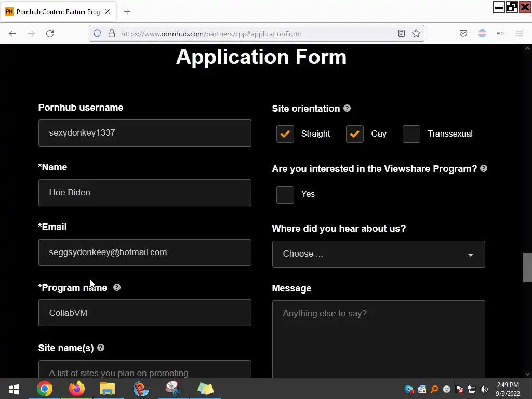Viewport: 532px width, 399px height.
Task: Click the Viewshare Program help icon
Action: click(x=484, y=168)
